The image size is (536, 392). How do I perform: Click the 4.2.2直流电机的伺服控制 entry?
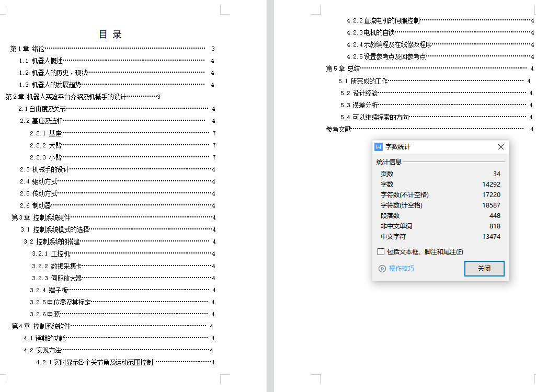(x=440, y=20)
